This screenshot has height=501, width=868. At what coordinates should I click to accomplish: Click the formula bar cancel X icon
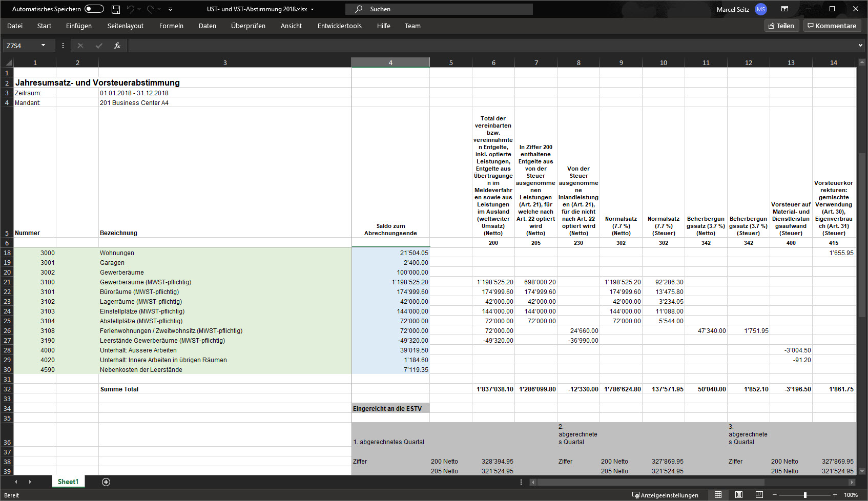(80, 46)
